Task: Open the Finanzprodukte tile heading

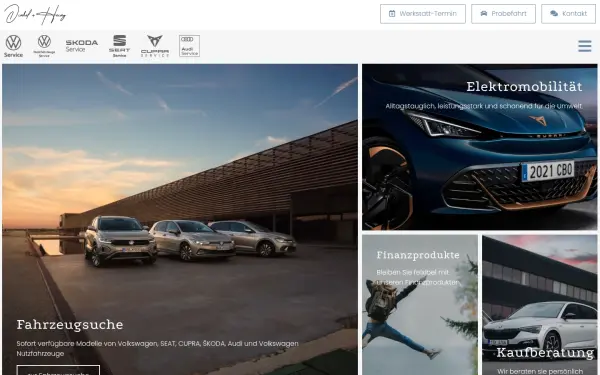Action: (418, 255)
